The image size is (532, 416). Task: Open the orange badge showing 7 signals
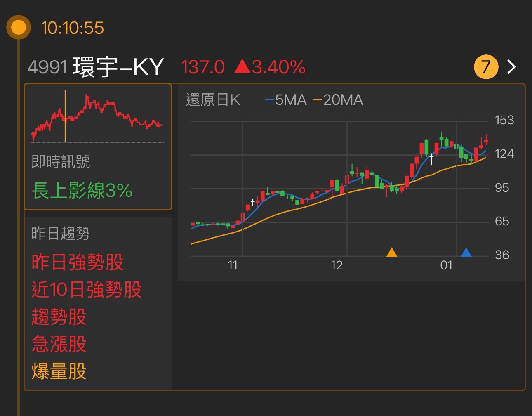point(486,66)
